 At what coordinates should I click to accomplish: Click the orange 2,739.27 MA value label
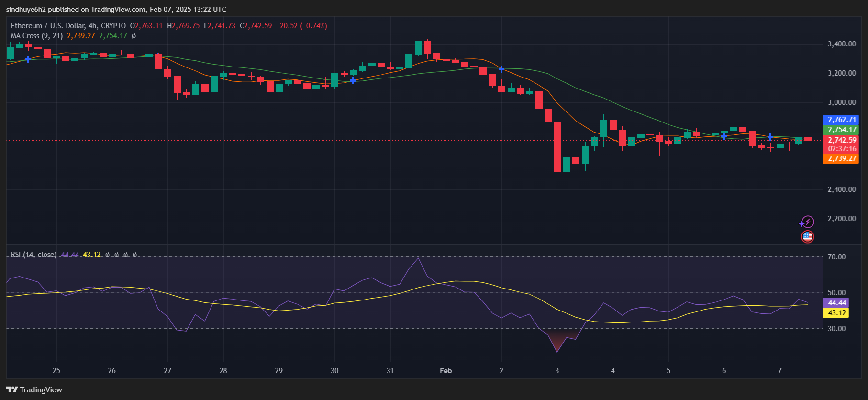(x=841, y=158)
